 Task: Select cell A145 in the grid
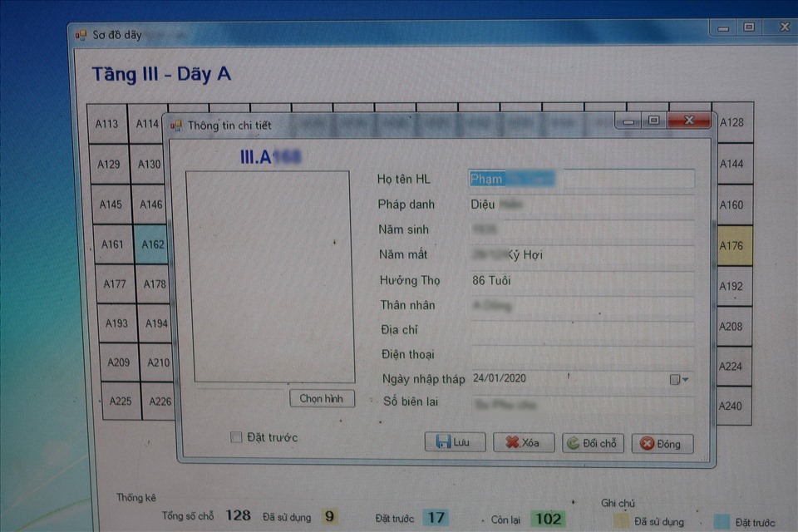[x=111, y=204]
